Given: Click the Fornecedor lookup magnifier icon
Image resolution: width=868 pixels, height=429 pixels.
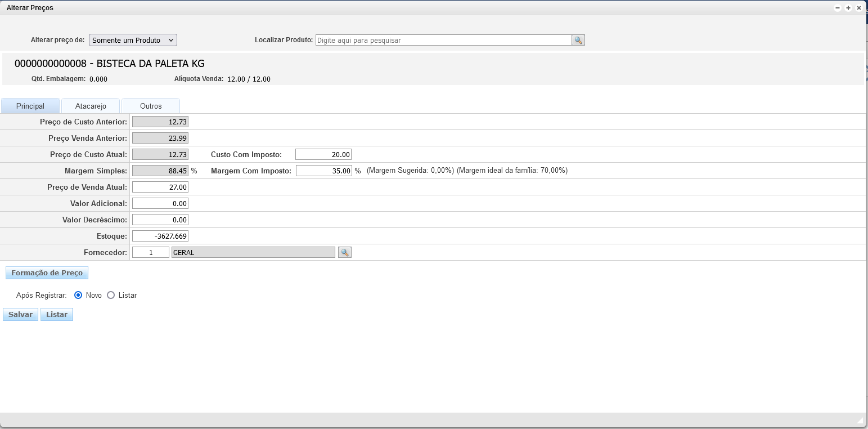Looking at the screenshot, I should (x=345, y=253).
